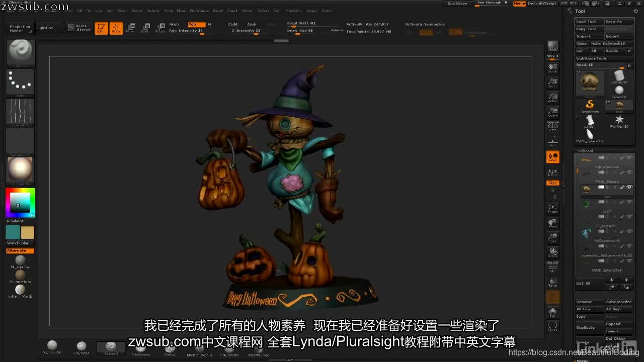Select the Scale transform icon in top shelf

click(145, 28)
